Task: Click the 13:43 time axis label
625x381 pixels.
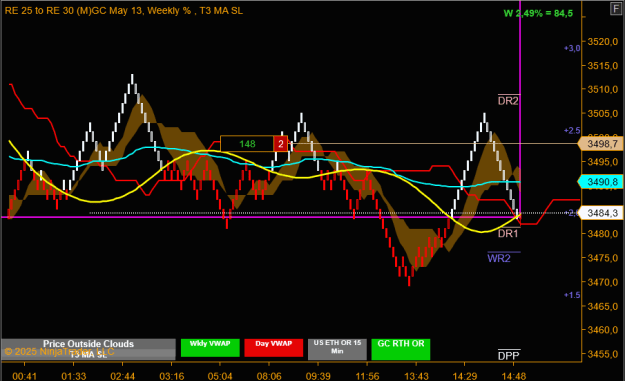Action: point(416,376)
